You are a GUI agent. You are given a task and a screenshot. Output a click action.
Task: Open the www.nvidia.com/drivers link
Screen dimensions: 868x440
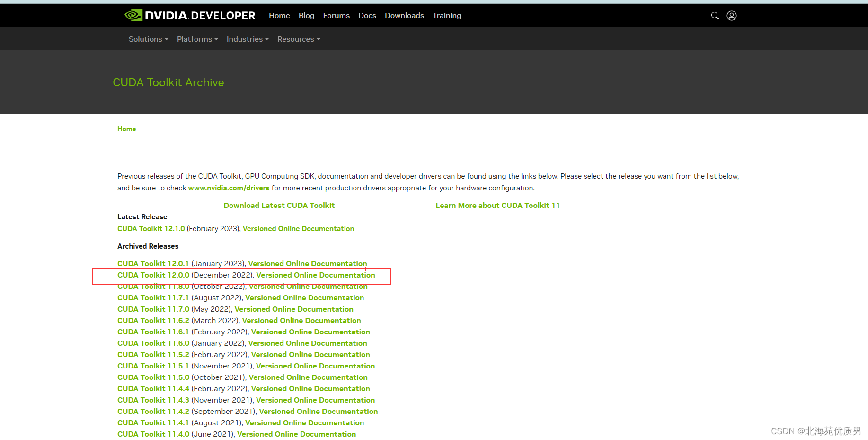(x=229, y=188)
